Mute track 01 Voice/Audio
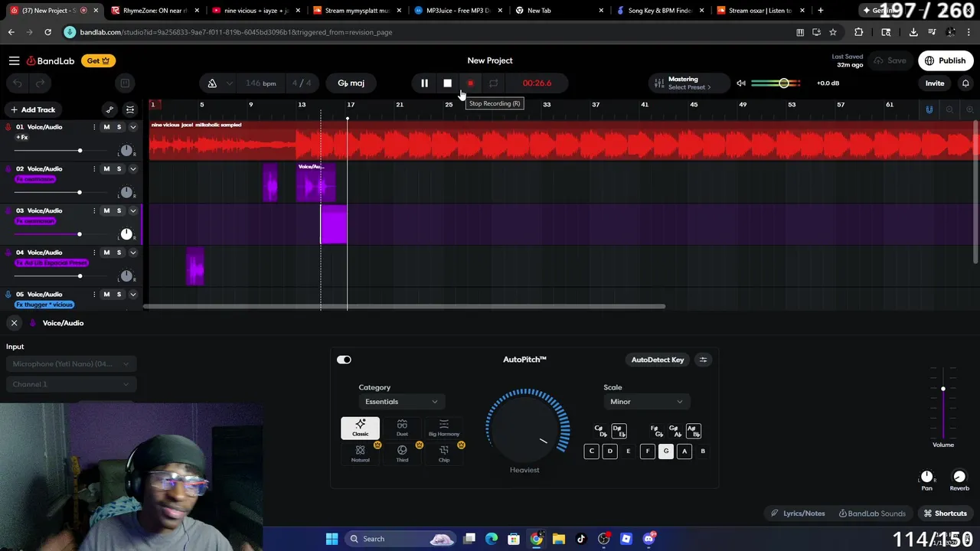This screenshot has width=980, height=551. click(x=106, y=127)
